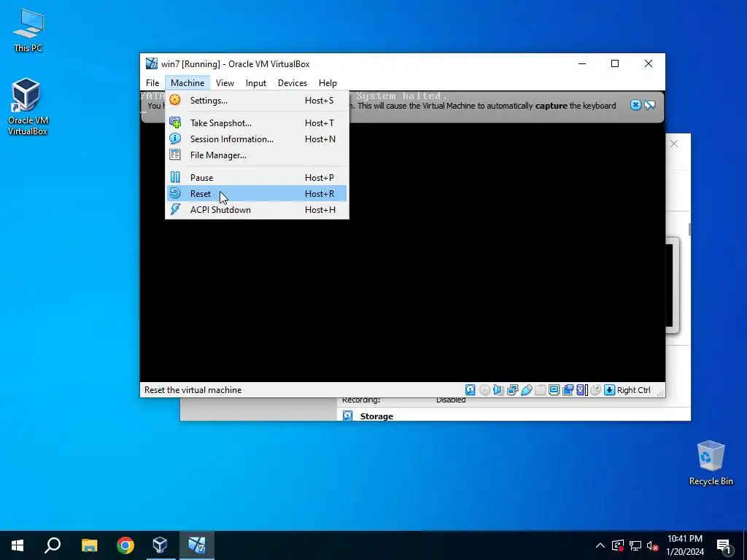This screenshot has width=747, height=560.
Task: Launch Google Chrome from the taskbar
Action: coord(125,545)
